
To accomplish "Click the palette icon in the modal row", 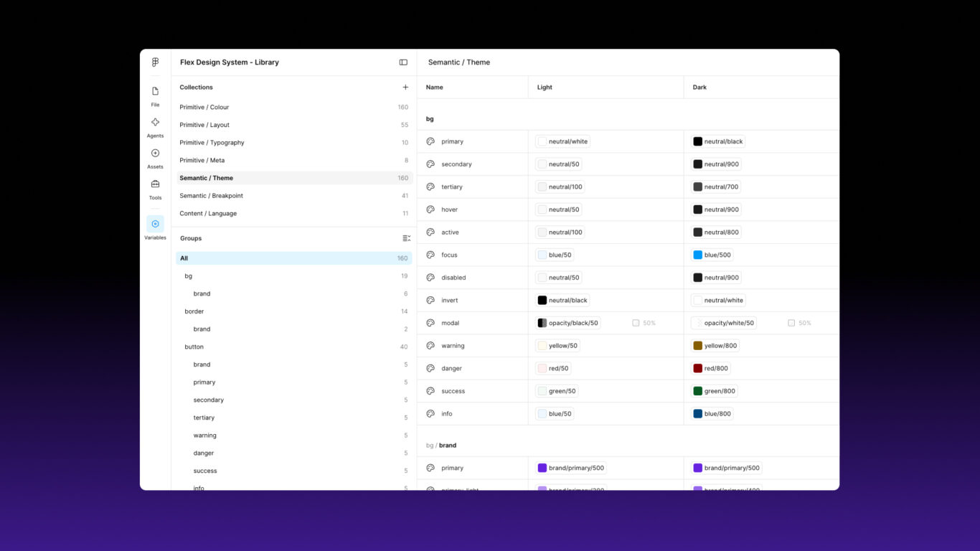I will (x=430, y=323).
